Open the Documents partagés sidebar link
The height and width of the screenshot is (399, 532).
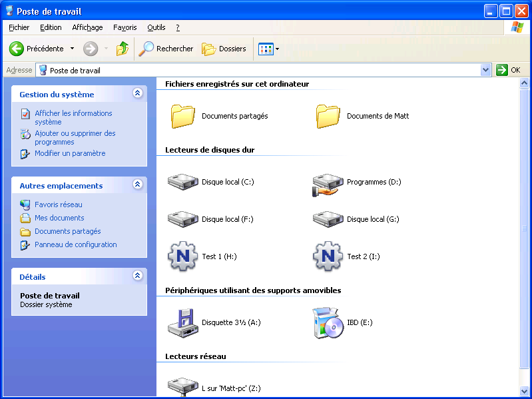click(68, 231)
